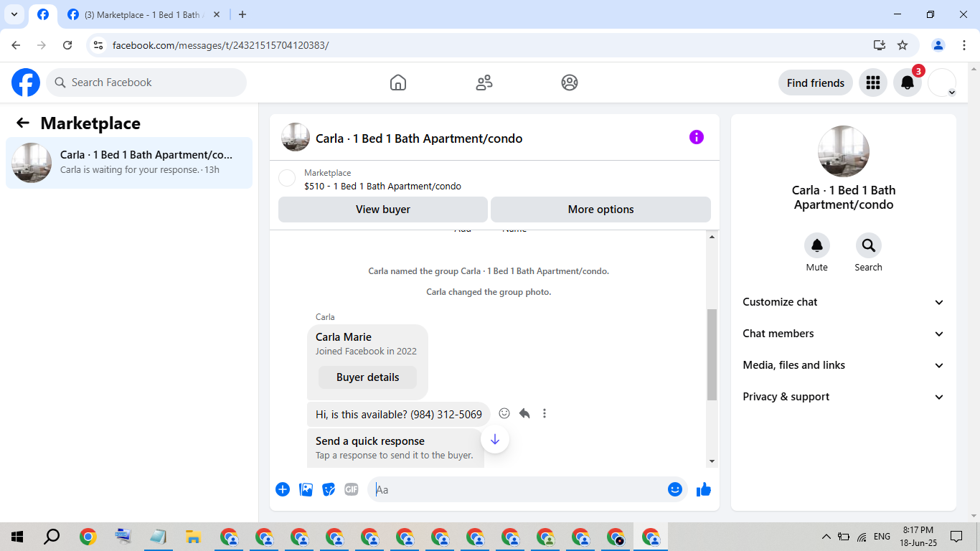The width and height of the screenshot is (980, 551).
Task: Reply to the 'Hi, is this available?' message
Action: tap(524, 413)
